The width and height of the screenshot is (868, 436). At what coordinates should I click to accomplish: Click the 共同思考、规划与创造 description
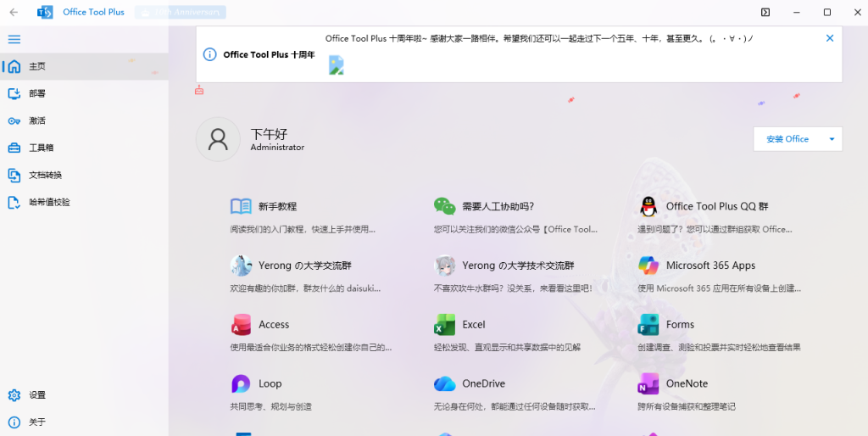pyautogui.click(x=271, y=406)
